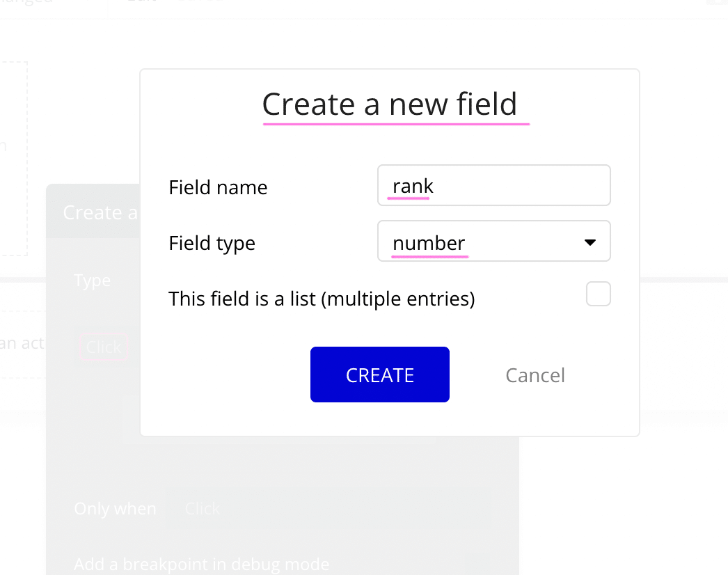Viewport: 728px width, 575px height.
Task: Click faded 'an act' text at left edge
Action: pyautogui.click(x=22, y=343)
